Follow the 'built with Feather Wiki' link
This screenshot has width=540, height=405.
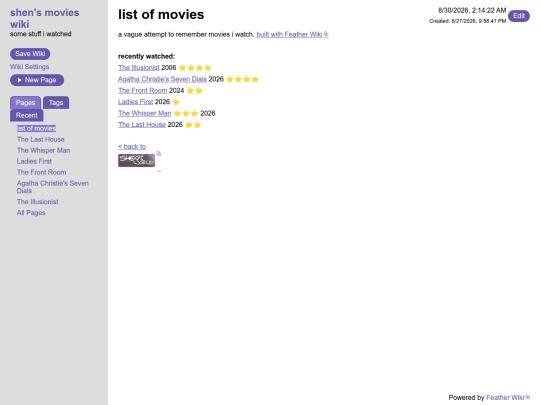pyautogui.click(x=289, y=34)
